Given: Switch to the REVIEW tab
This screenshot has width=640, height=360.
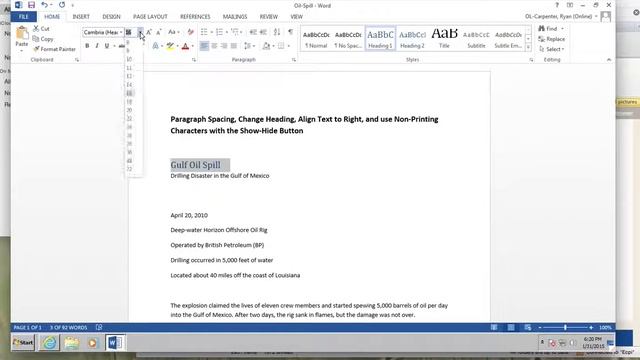Looking at the screenshot, I should point(269,17).
